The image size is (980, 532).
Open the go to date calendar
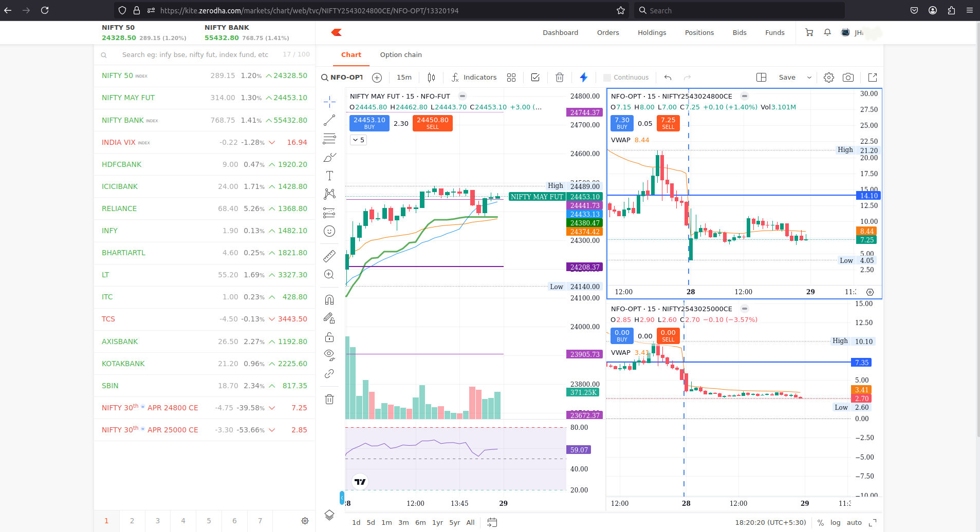[x=492, y=522]
